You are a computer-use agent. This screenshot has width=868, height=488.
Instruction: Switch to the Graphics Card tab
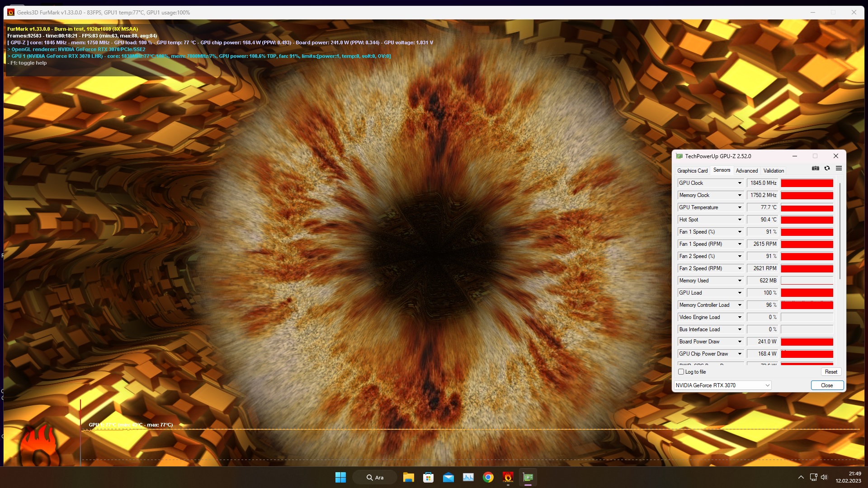[x=692, y=171]
